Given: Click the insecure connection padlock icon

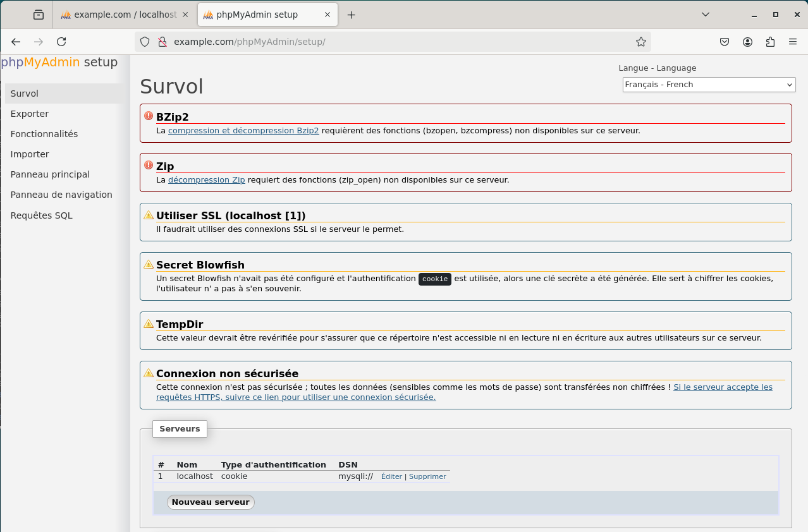Looking at the screenshot, I should [x=162, y=42].
